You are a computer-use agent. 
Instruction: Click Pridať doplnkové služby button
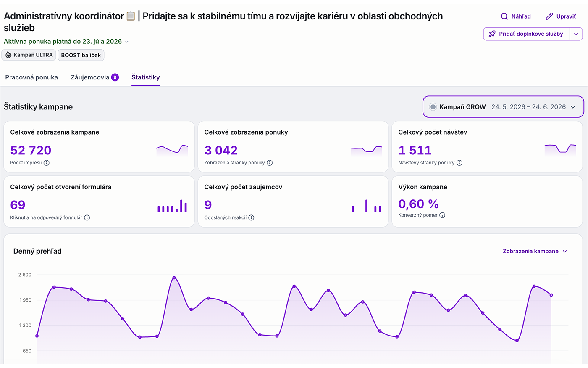pos(527,34)
